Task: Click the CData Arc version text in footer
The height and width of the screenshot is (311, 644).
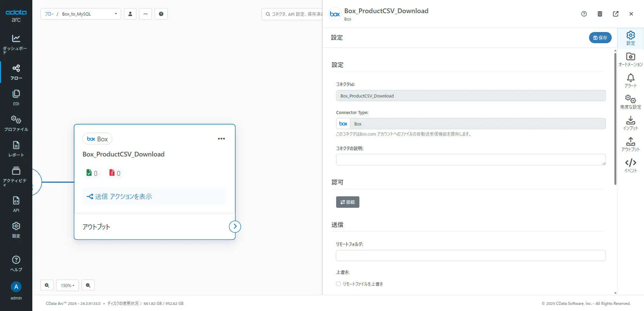Action: click(73, 304)
